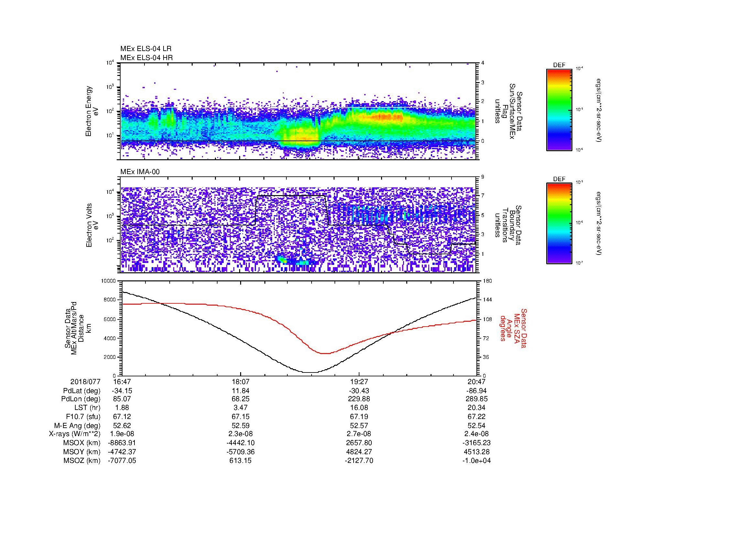The width and height of the screenshot is (756, 534).
Task: Click the F10.7 (sfu) row label
Action: [83, 416]
